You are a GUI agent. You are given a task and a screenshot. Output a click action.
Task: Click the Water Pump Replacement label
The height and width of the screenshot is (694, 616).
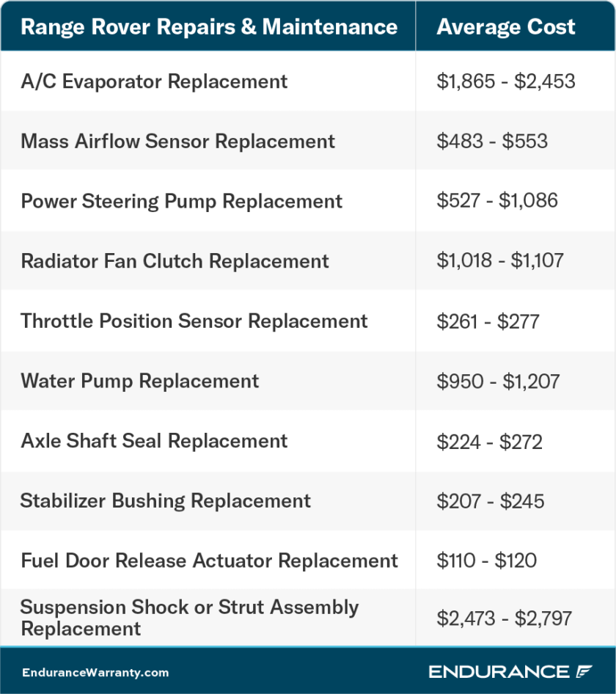(x=139, y=381)
